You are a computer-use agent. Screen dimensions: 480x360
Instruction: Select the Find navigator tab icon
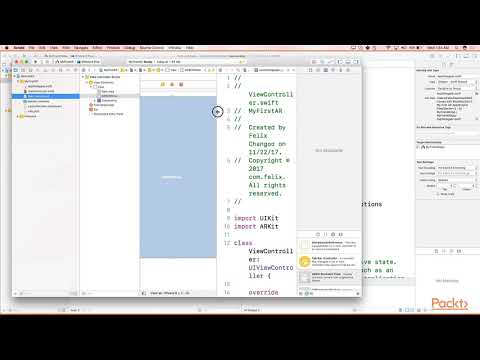pyautogui.click(x=38, y=70)
